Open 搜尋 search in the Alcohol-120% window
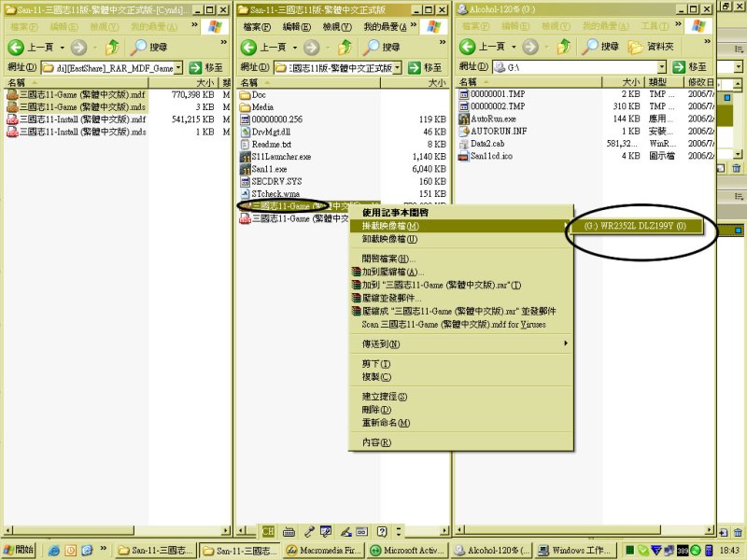Viewport: 747px width, 560px height. pos(600,46)
